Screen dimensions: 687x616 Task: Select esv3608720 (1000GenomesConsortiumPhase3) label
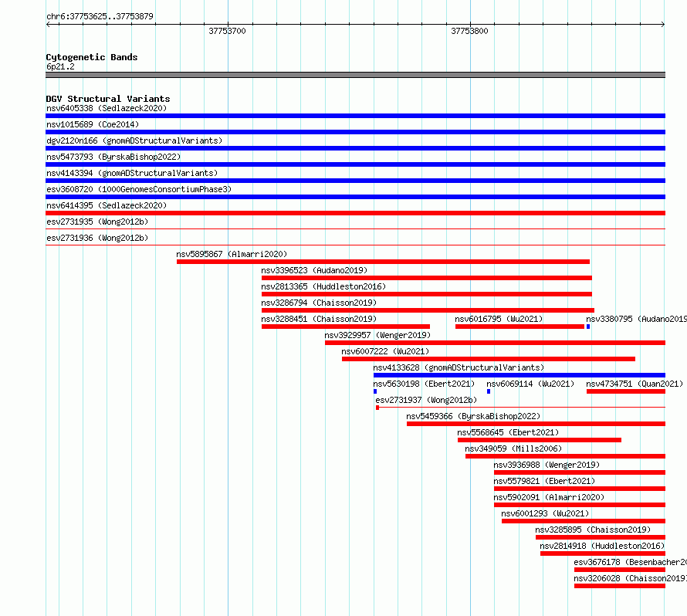(x=139, y=189)
